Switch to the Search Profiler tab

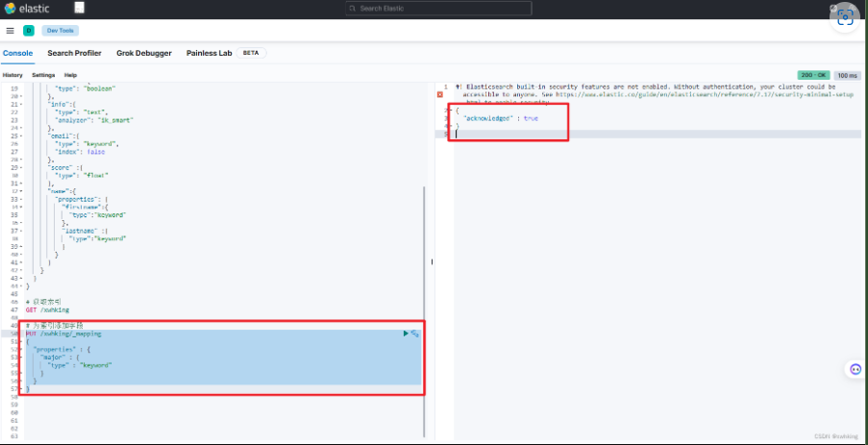(x=74, y=53)
